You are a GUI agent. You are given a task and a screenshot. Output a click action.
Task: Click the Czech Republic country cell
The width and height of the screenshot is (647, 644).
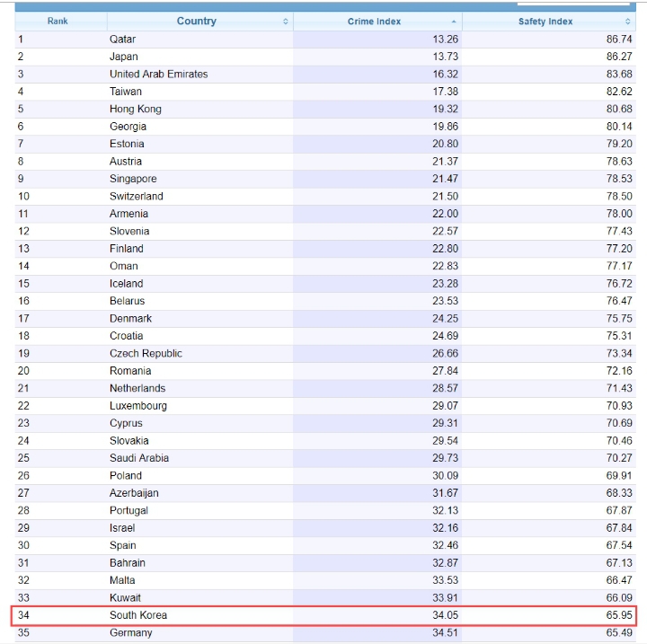tap(146, 353)
